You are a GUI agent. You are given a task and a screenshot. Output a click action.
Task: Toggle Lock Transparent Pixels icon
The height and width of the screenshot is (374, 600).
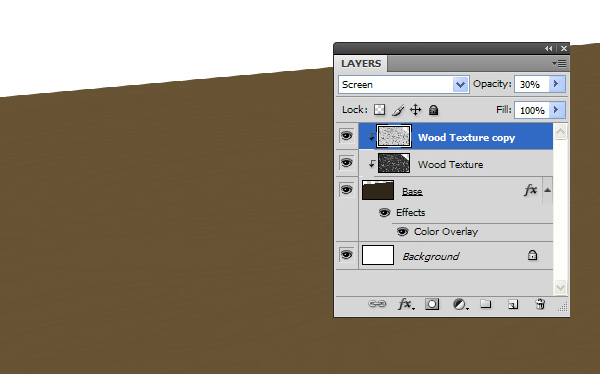coord(379,110)
